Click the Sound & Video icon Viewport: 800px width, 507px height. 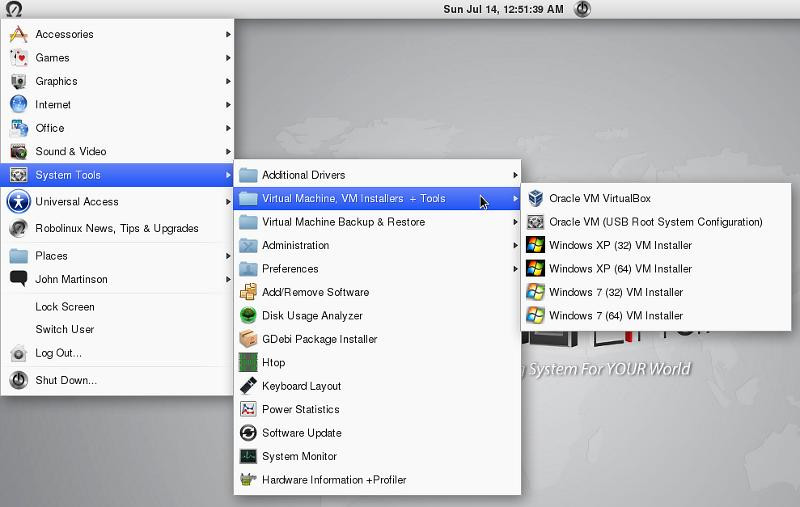click(x=18, y=151)
